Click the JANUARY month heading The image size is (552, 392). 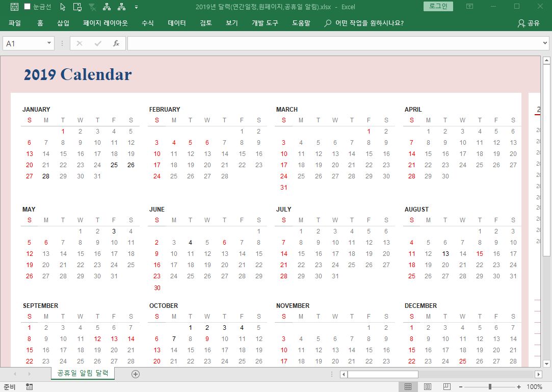[36, 110]
